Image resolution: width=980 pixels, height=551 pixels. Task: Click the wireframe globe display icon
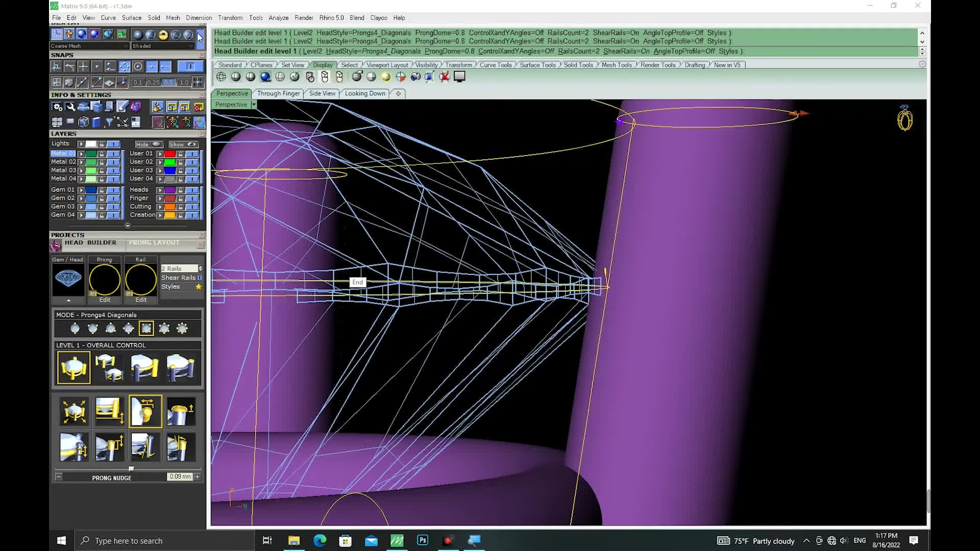pyautogui.click(x=221, y=77)
